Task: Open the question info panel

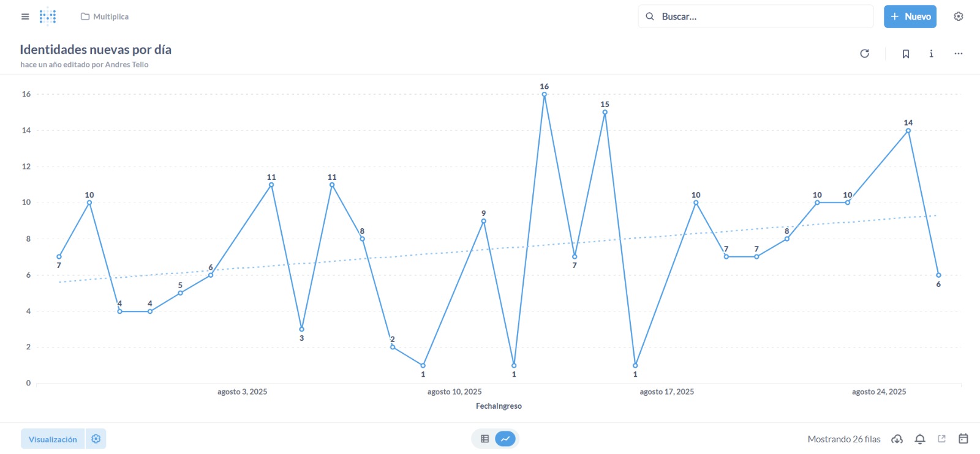Action: (x=931, y=54)
